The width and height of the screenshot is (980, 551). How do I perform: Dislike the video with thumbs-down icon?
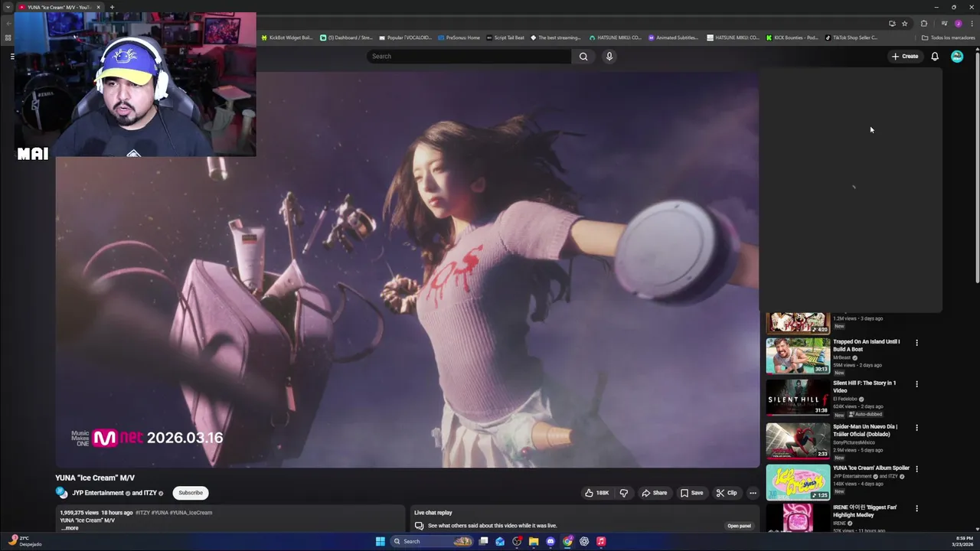[624, 493]
